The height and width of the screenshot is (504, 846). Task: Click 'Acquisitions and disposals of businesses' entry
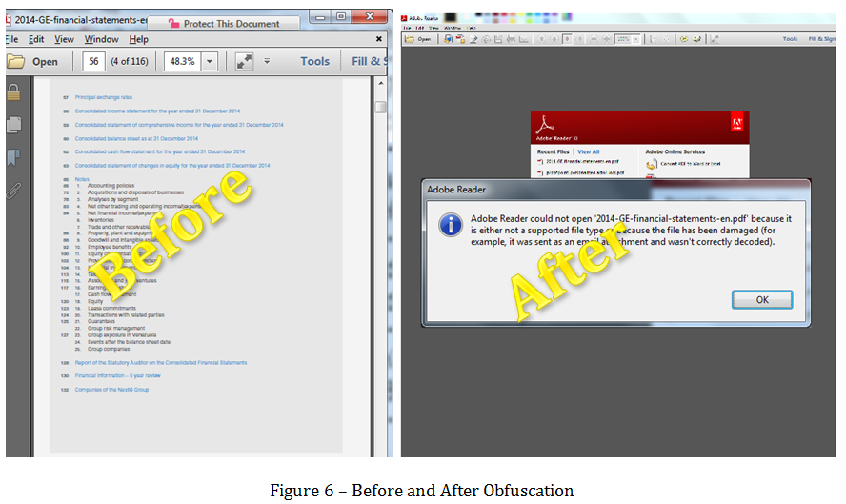click(x=135, y=192)
